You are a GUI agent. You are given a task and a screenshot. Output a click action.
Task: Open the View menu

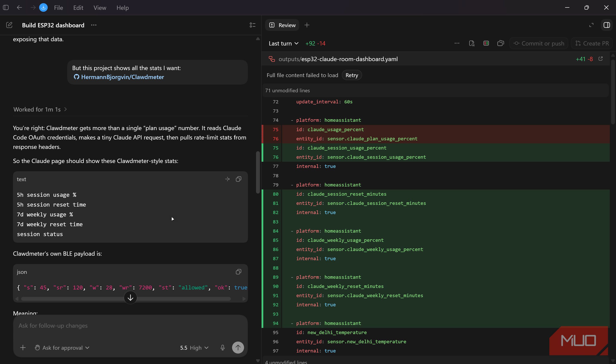tap(100, 8)
